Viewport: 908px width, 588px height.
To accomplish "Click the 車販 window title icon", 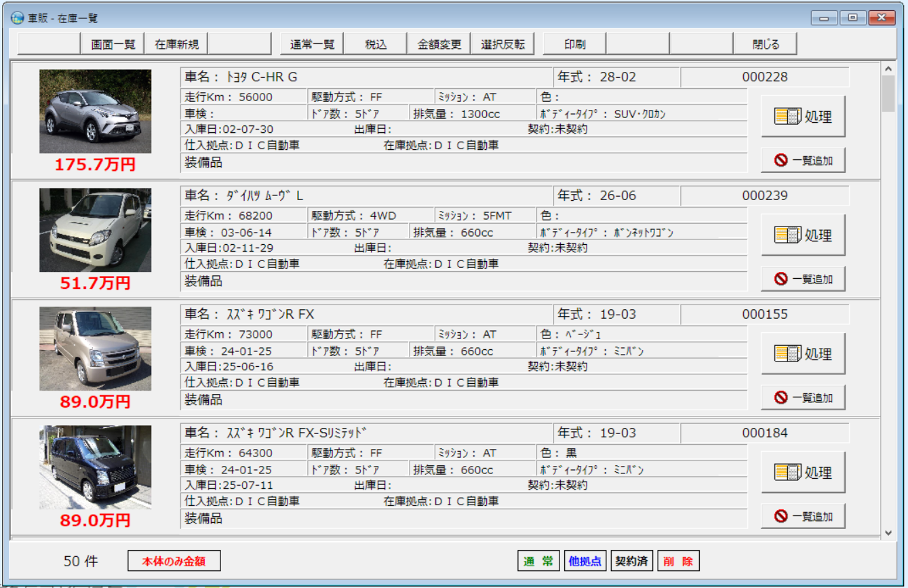I will click(x=17, y=18).
